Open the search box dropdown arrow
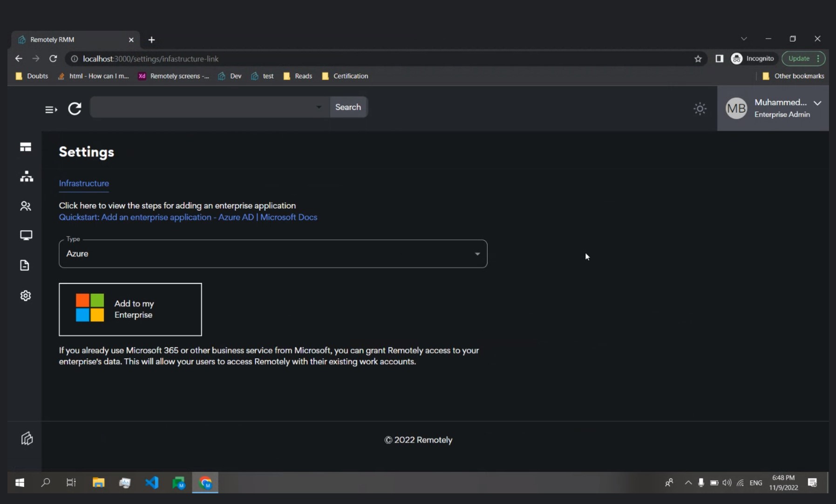 (x=319, y=107)
